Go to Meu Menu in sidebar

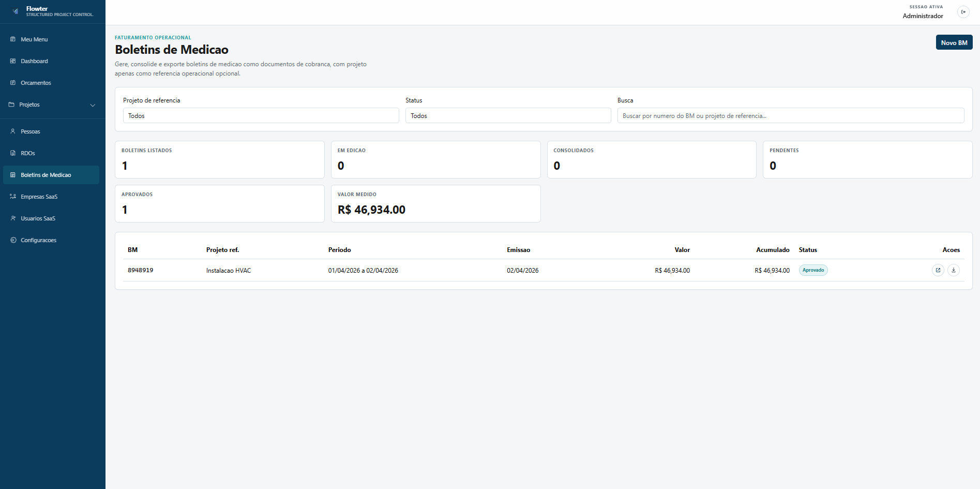pyautogui.click(x=34, y=39)
